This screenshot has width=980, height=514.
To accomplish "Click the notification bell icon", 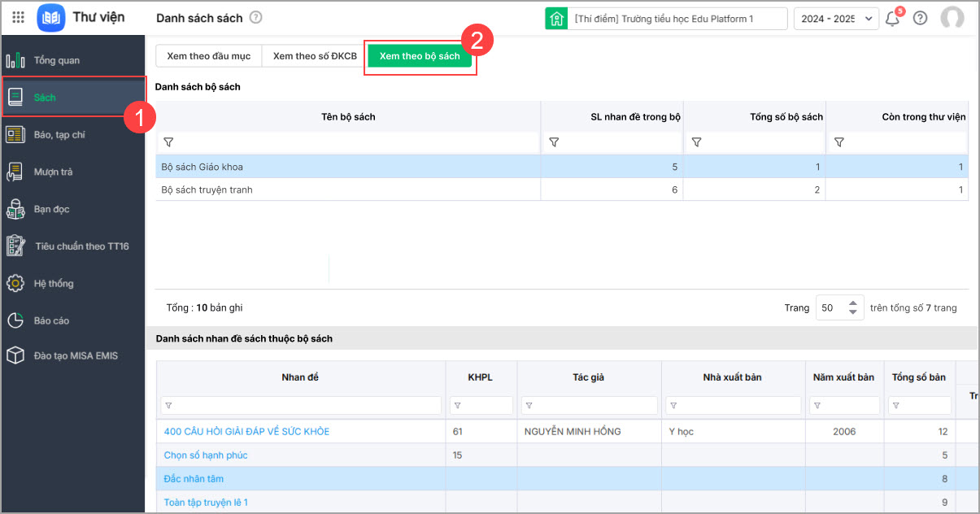I will [892, 18].
